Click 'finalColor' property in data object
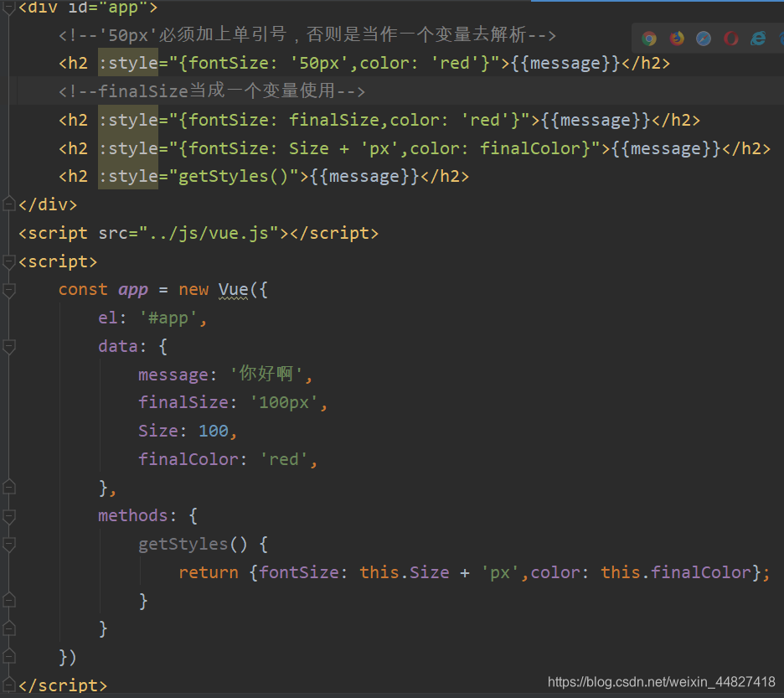 tap(188, 459)
